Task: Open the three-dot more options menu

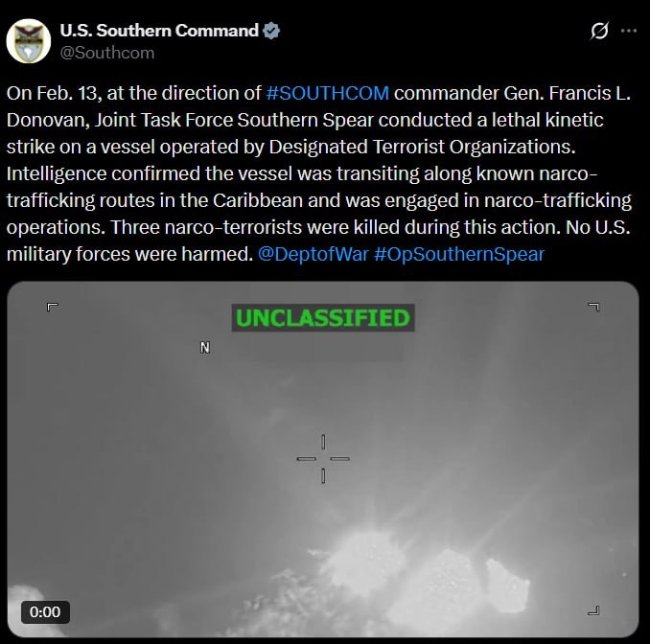Action: tap(629, 31)
